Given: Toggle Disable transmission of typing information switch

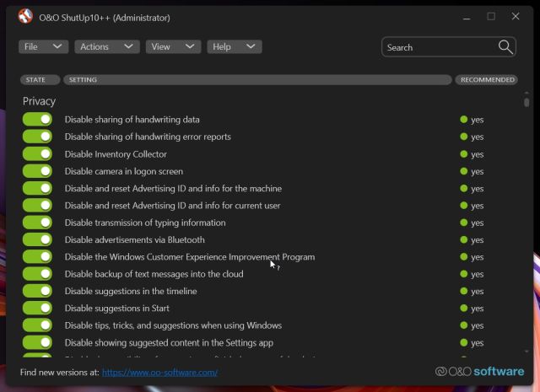Looking at the screenshot, I should click(37, 223).
